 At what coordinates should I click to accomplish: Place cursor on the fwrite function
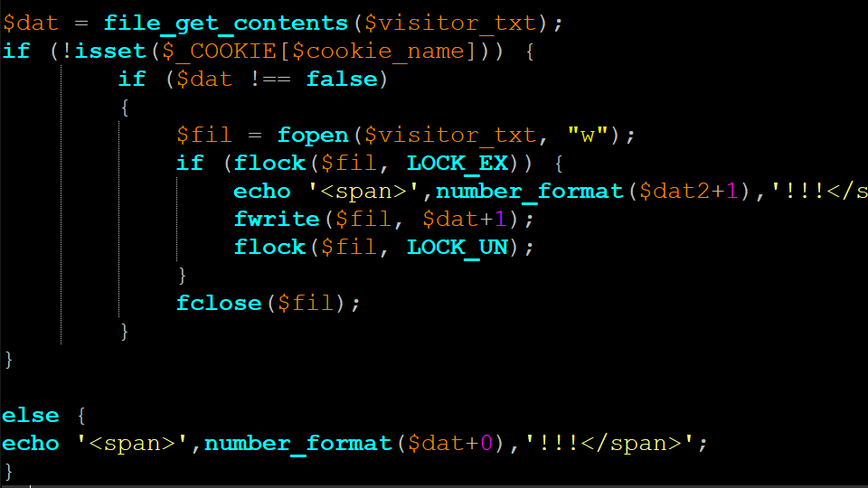[x=277, y=219]
